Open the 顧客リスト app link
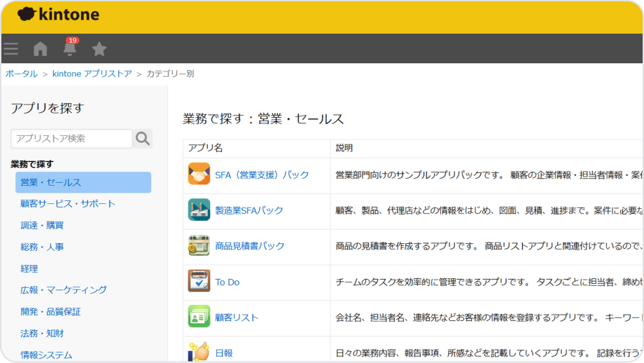Screen dimensions: 644x363 point(237,317)
